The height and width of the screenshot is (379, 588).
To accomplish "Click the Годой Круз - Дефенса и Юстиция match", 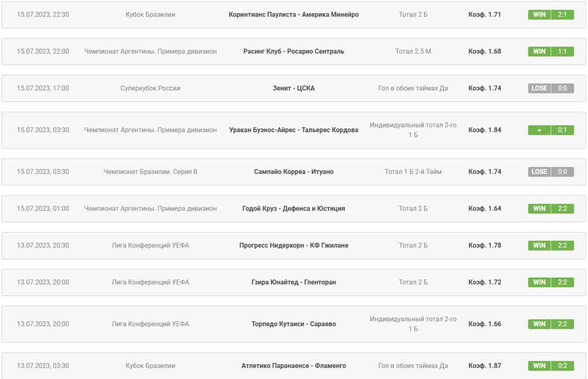I will coord(294,208).
